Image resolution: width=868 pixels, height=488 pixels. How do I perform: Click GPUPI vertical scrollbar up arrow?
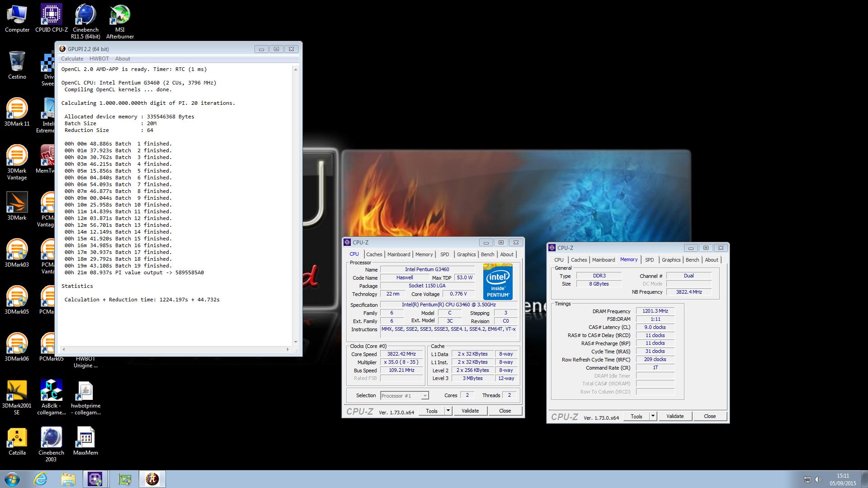(296, 69)
